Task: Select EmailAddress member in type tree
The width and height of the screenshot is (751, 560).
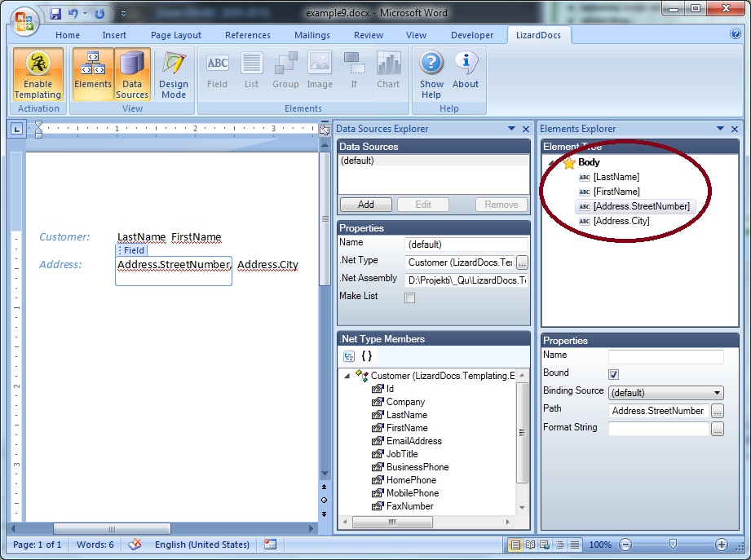Action: pyautogui.click(x=413, y=441)
